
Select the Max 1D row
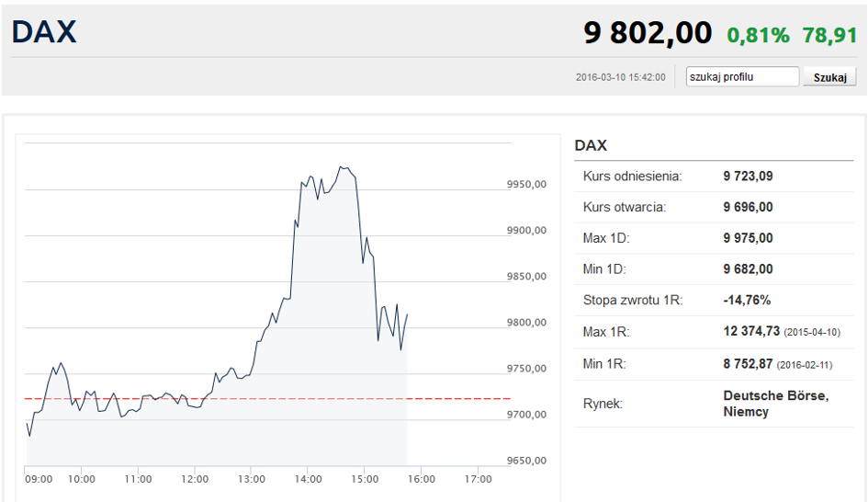(x=713, y=238)
